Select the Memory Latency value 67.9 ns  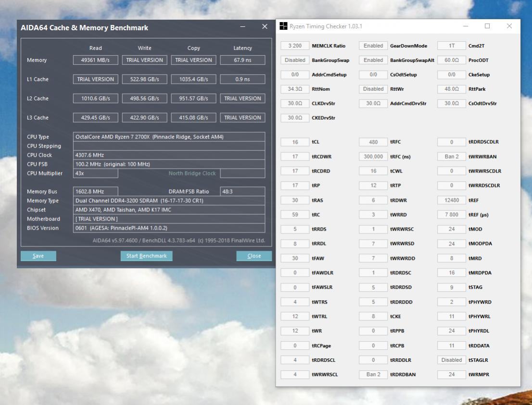(242, 60)
